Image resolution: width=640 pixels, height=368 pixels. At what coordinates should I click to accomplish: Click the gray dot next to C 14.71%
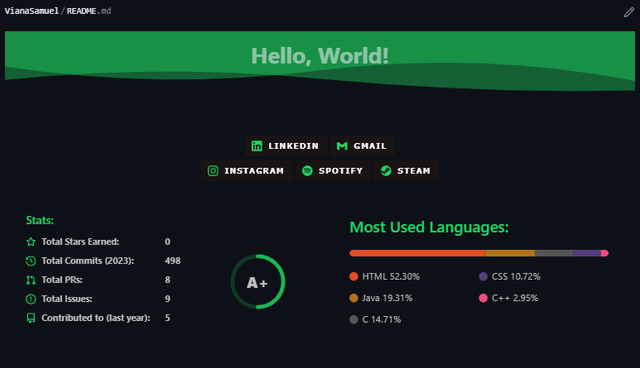(354, 319)
